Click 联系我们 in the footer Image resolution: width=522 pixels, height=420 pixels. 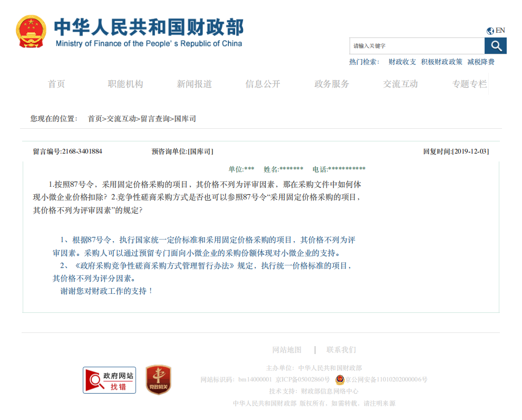[340, 349]
